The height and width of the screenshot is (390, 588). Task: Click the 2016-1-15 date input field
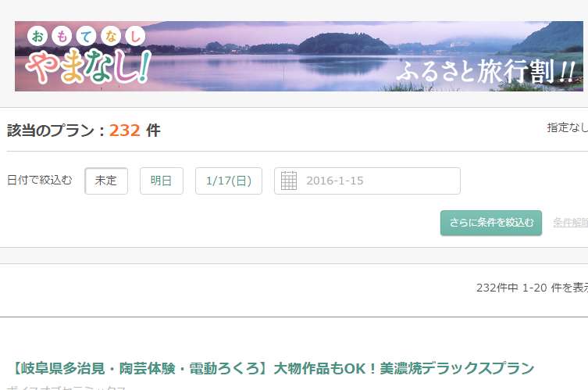tap(367, 181)
